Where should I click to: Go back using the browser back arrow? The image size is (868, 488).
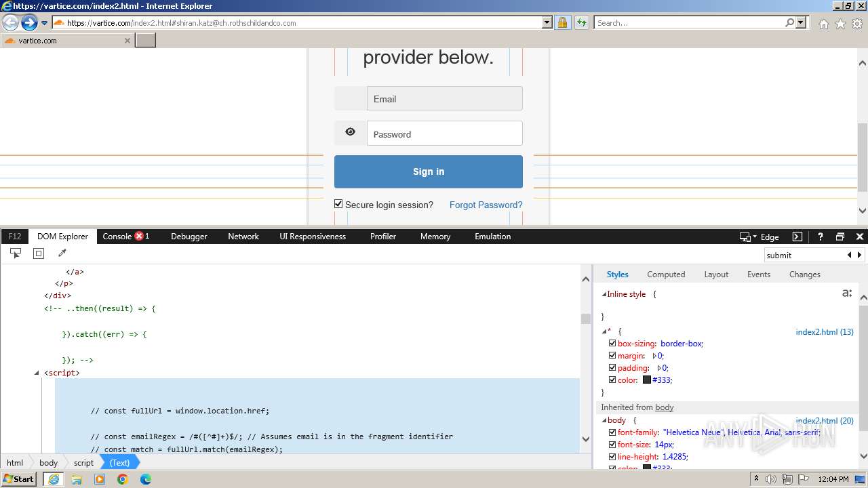(11, 22)
